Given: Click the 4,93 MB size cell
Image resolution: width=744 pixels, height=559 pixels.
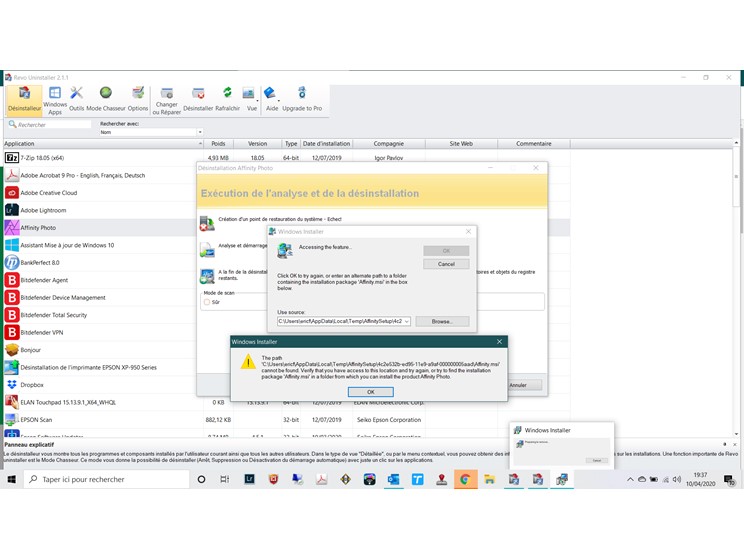Looking at the screenshot, I should coord(218,158).
